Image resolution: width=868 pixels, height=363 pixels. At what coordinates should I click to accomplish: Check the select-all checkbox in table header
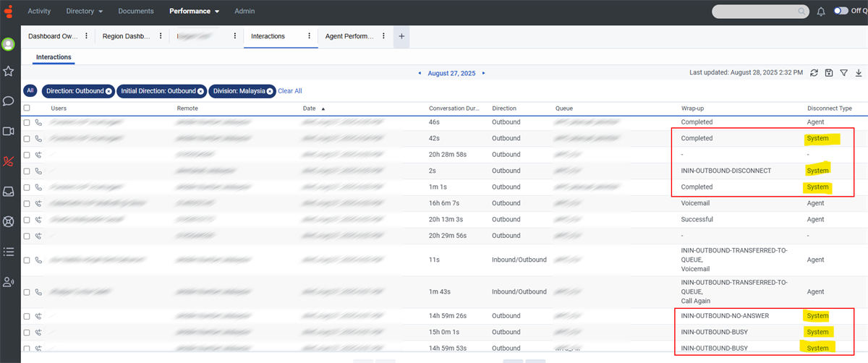tap(27, 108)
